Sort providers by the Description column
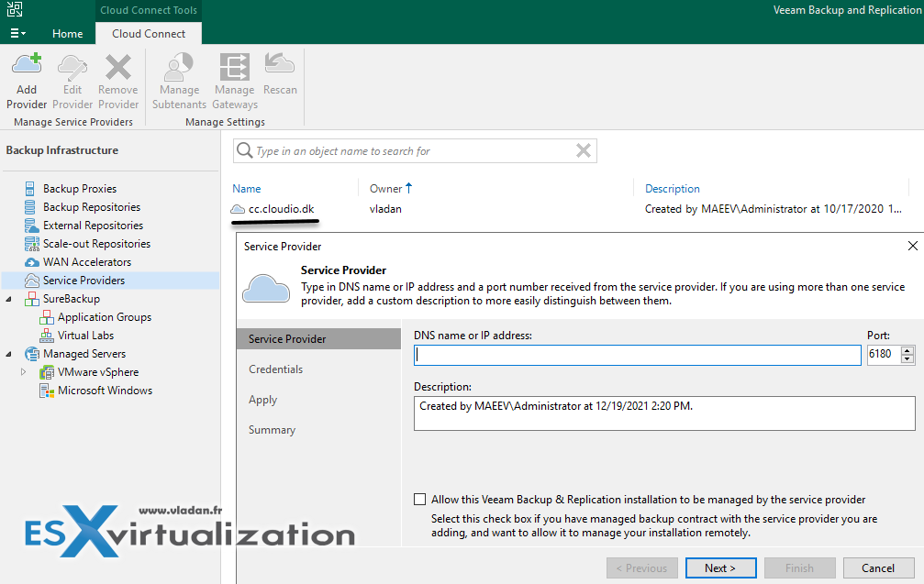The image size is (924, 584). click(x=673, y=188)
